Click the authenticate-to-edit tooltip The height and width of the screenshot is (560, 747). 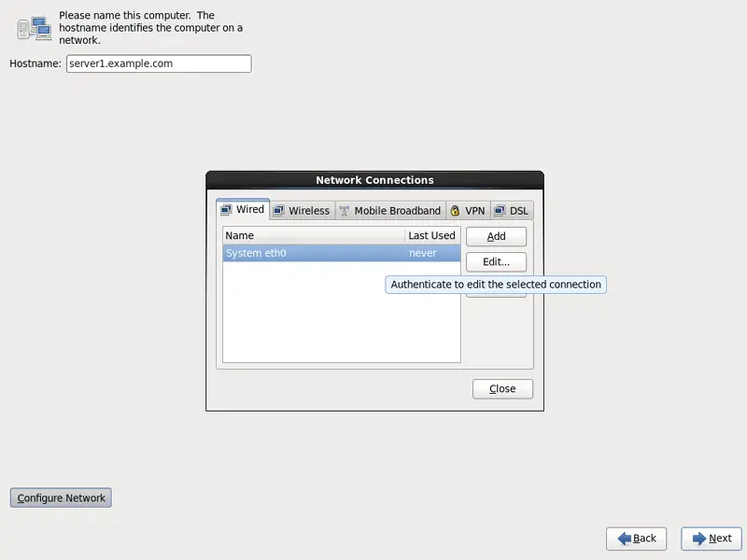(496, 285)
